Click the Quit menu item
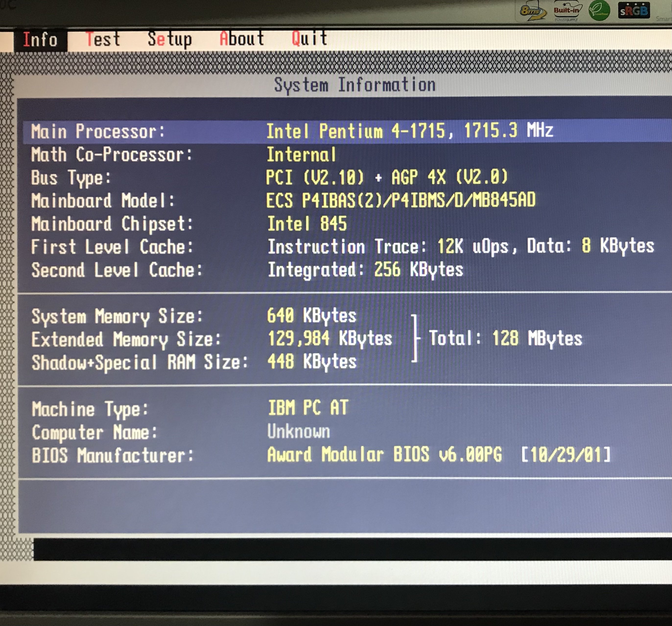 coord(309,38)
